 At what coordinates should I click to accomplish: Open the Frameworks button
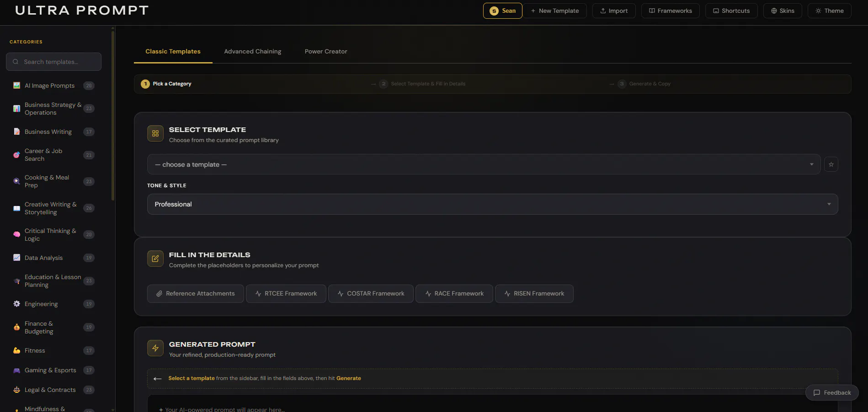[671, 11]
